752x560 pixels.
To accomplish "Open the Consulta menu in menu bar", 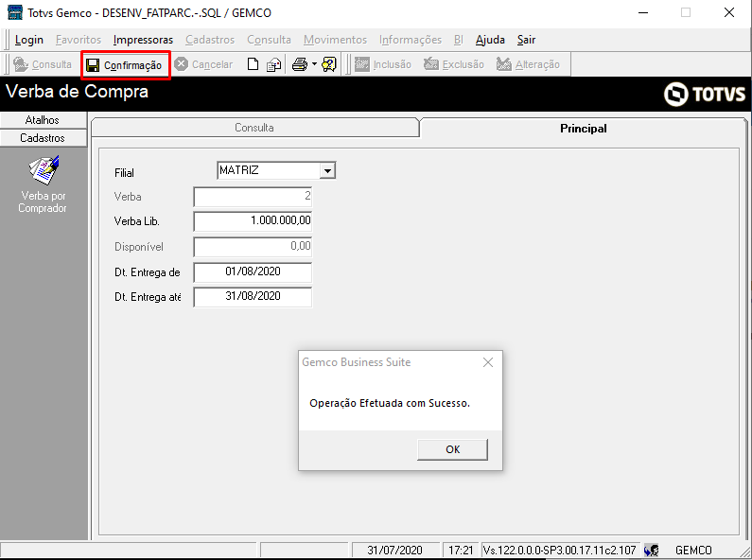I will click(269, 40).
